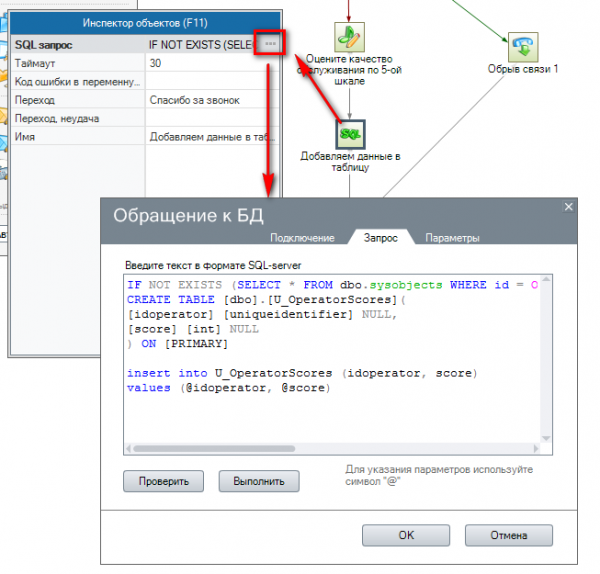Image resolution: width=600 pixels, height=574 pixels.
Task: Click the SQL editor horizontal scrollbar
Action: (x=330, y=449)
